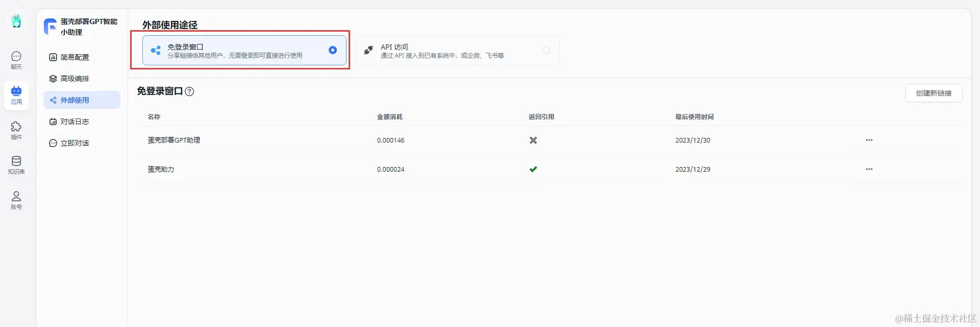Open the 聊天 chat sidebar icon

(x=16, y=60)
